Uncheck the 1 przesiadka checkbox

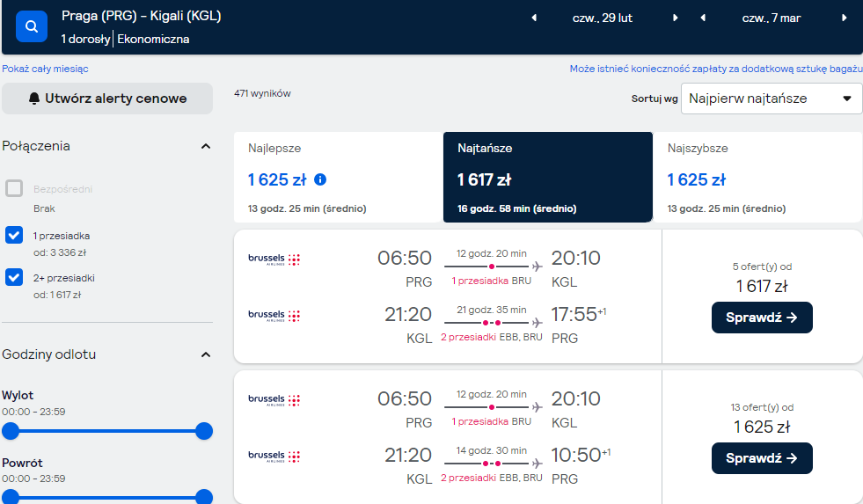(x=14, y=235)
